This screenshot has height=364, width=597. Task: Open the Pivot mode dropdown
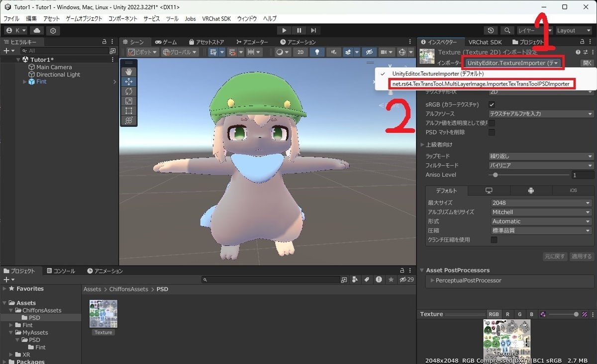pyautogui.click(x=143, y=52)
